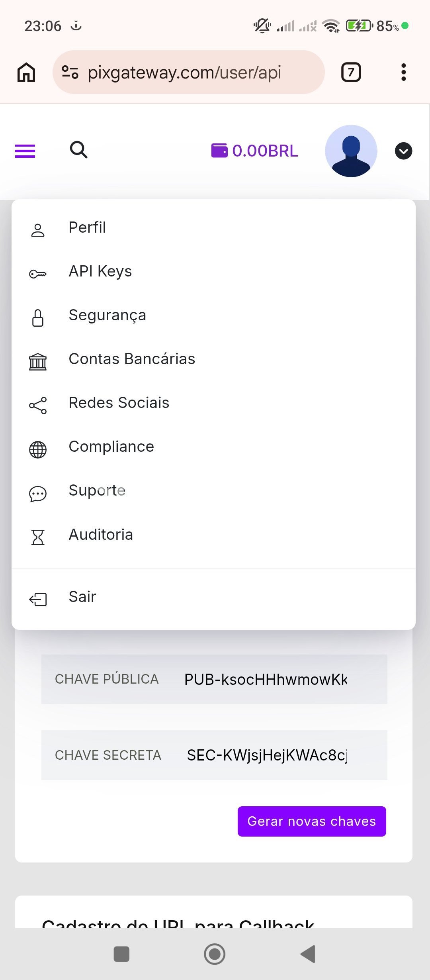Log out using Sair
Image resolution: width=430 pixels, height=980 pixels.
[82, 597]
